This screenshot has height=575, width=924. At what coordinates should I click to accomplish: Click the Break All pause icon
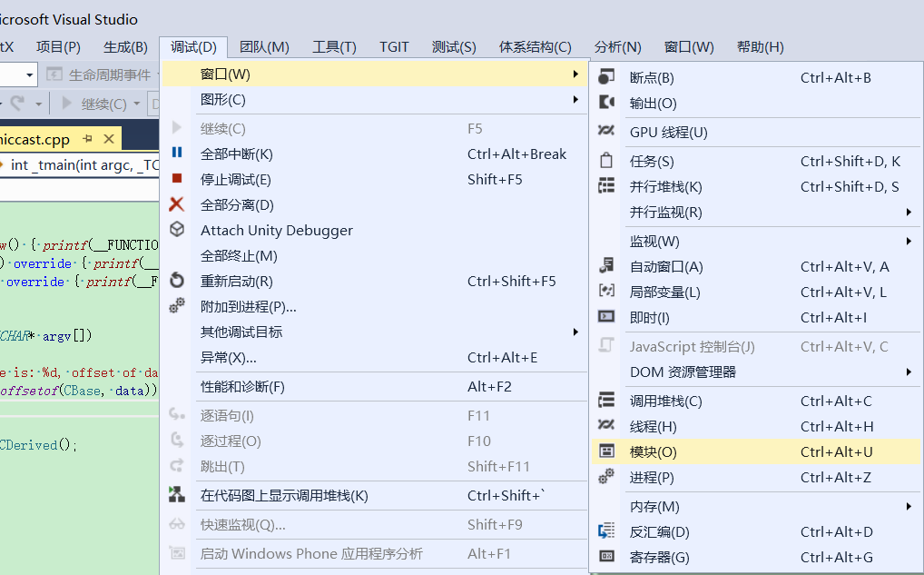coord(177,153)
